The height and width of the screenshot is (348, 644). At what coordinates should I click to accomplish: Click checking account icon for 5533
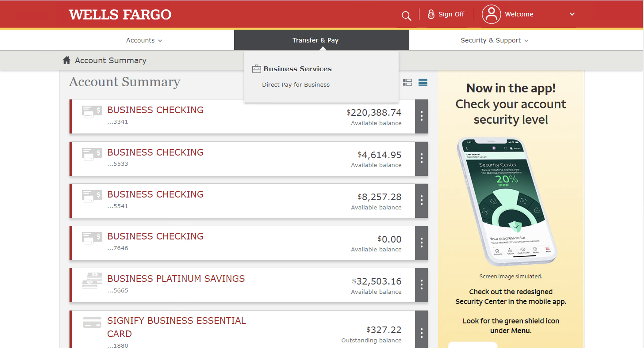[92, 154]
